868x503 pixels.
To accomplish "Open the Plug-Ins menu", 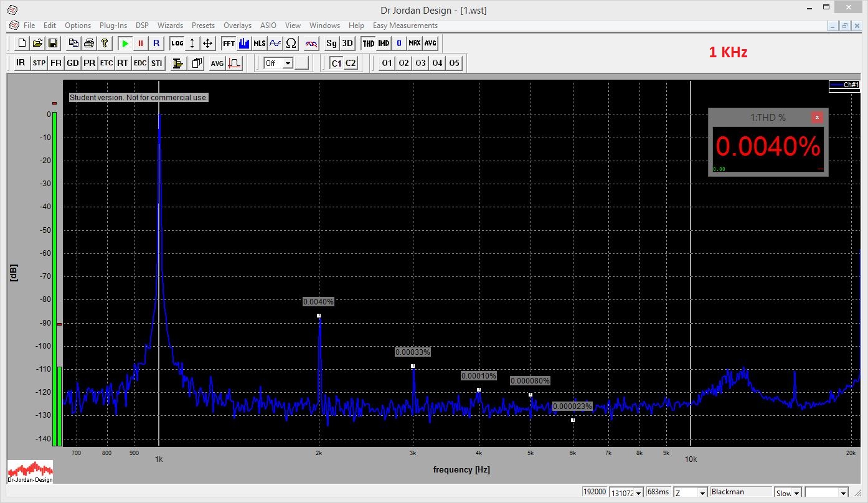I will click(113, 26).
